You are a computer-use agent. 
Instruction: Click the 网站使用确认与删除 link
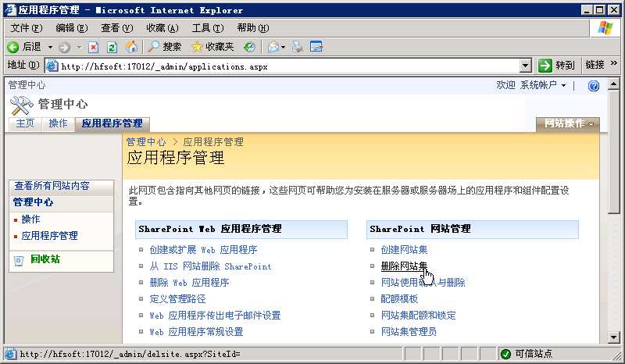(423, 283)
